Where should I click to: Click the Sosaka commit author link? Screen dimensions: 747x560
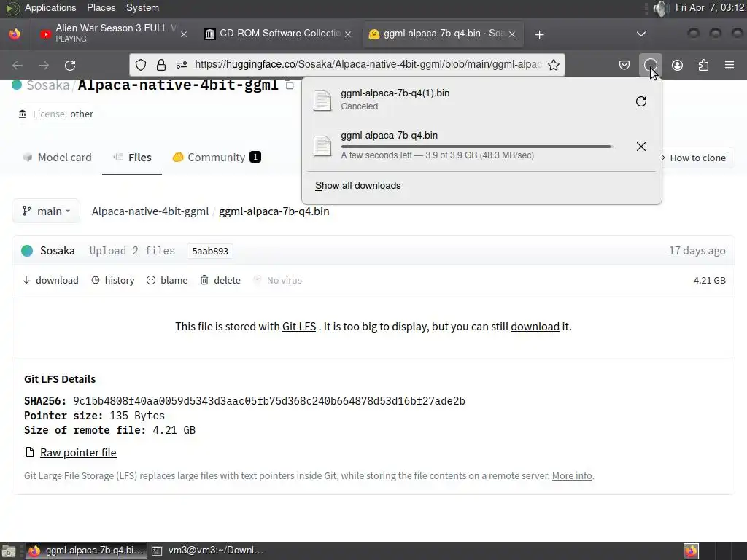coord(57,251)
